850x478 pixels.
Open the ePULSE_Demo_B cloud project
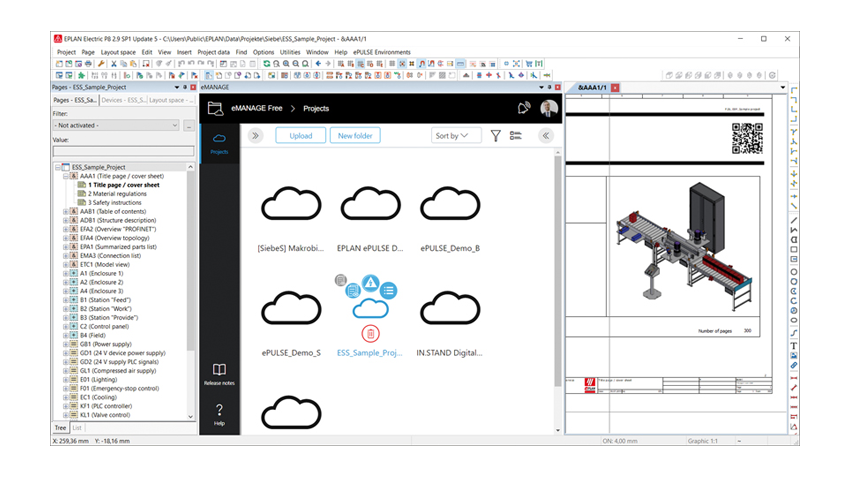coord(450,204)
